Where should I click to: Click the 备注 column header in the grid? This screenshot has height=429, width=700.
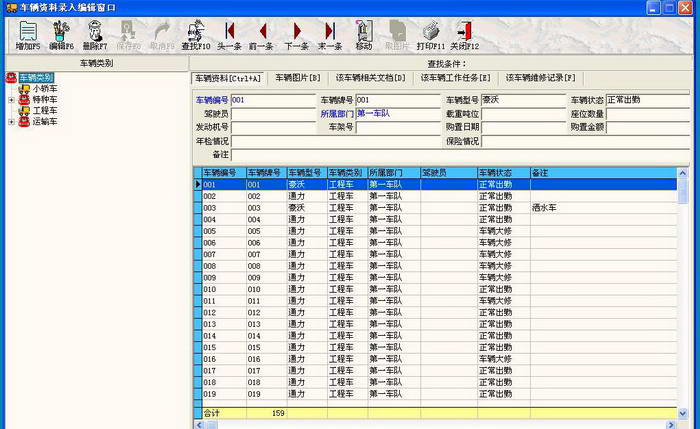pos(604,173)
